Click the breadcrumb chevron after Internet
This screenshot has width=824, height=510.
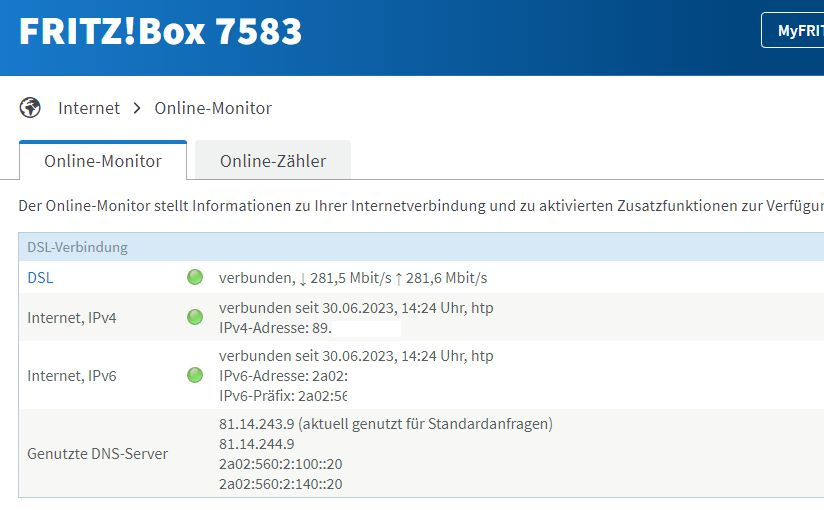137,108
